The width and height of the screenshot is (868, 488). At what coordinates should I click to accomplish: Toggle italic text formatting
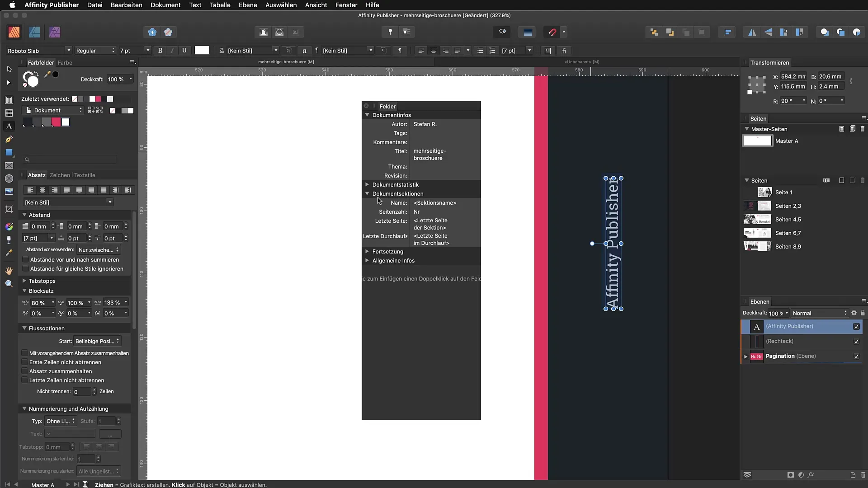click(172, 51)
